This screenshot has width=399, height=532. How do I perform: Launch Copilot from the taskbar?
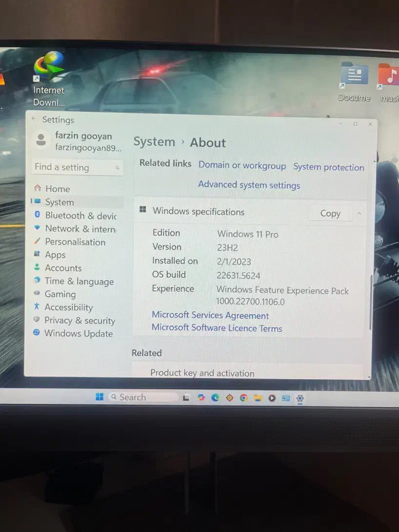(x=201, y=398)
